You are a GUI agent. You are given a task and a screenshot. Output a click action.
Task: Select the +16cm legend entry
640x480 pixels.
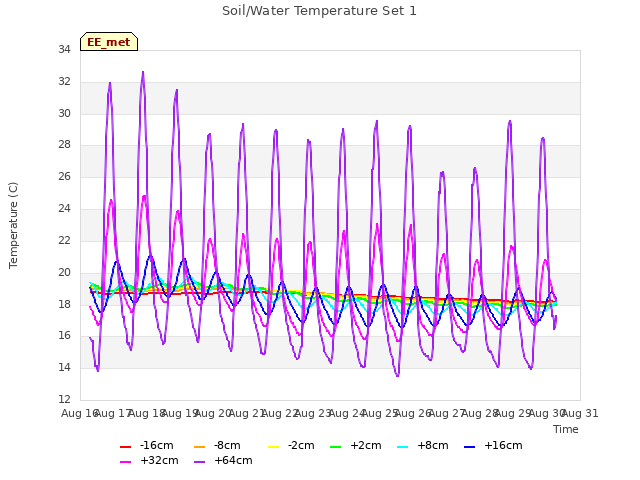coord(493,445)
